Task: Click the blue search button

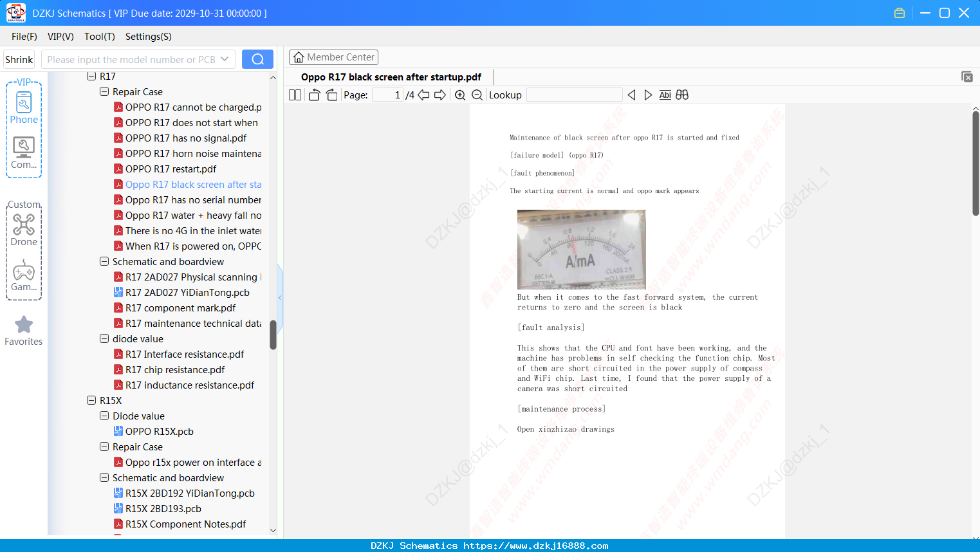Action: (x=257, y=59)
